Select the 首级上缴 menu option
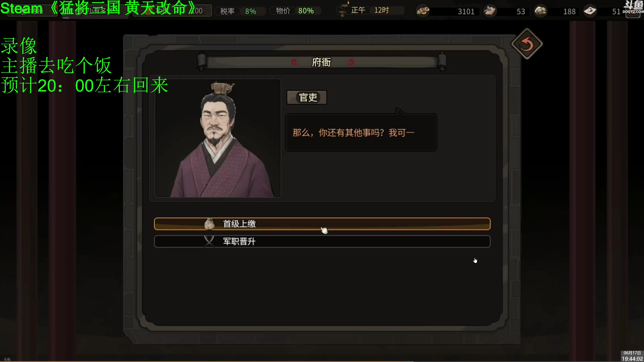The width and height of the screenshot is (644, 362). click(322, 224)
